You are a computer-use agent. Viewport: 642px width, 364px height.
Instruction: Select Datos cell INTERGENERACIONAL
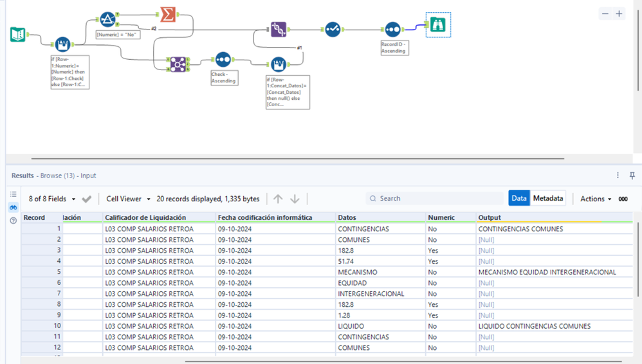pos(380,293)
